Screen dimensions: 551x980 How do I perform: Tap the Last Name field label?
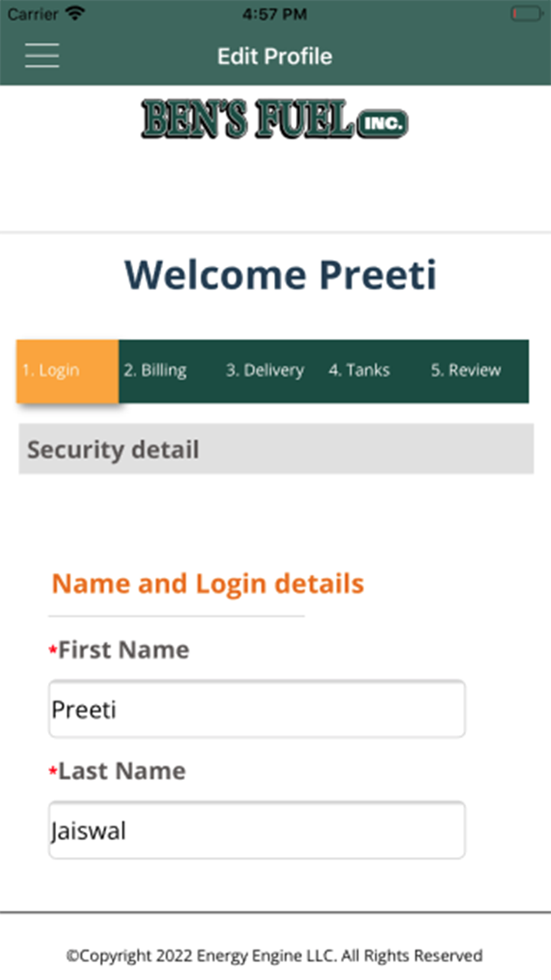click(x=122, y=770)
